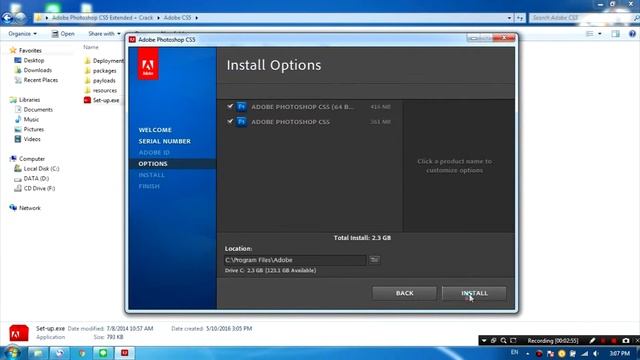Select WELCOME step in installer sidebar
The width and height of the screenshot is (640, 360).
155,130
